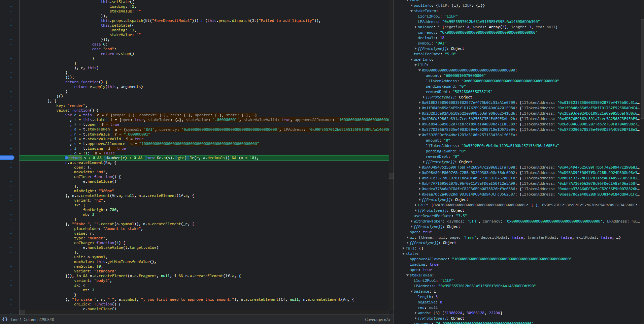Image resolution: width=644 pixels, height=324 pixels.
Task: Collapse stakeToken under state
Action: tap(407, 275)
